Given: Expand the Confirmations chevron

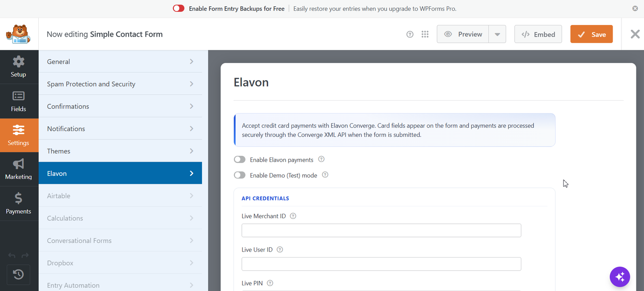Looking at the screenshot, I should click(192, 106).
